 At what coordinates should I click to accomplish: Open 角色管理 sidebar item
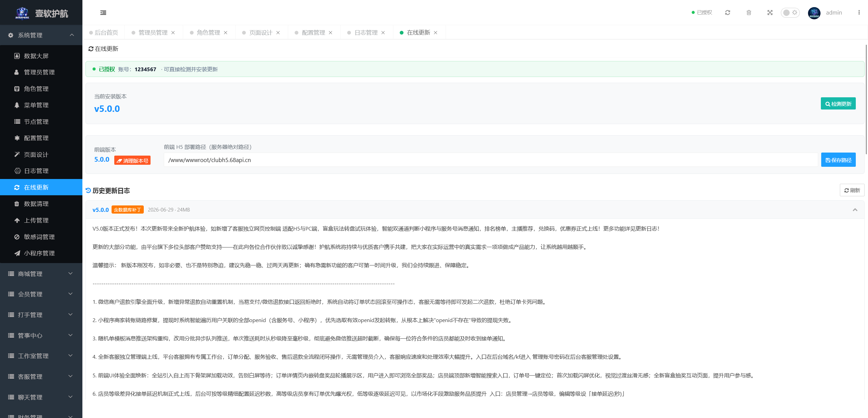tap(41, 89)
